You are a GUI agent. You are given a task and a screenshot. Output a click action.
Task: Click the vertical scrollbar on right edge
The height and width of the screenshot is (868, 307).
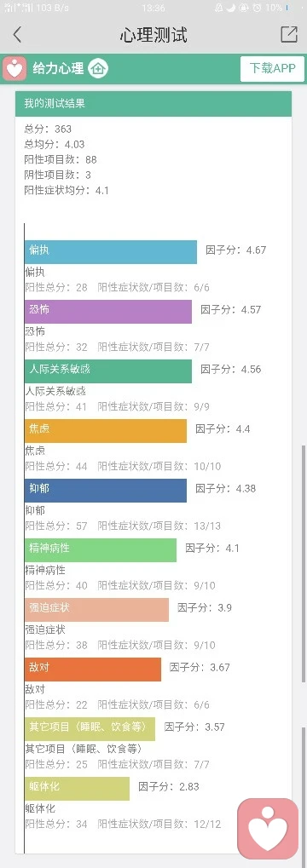tap(304, 564)
